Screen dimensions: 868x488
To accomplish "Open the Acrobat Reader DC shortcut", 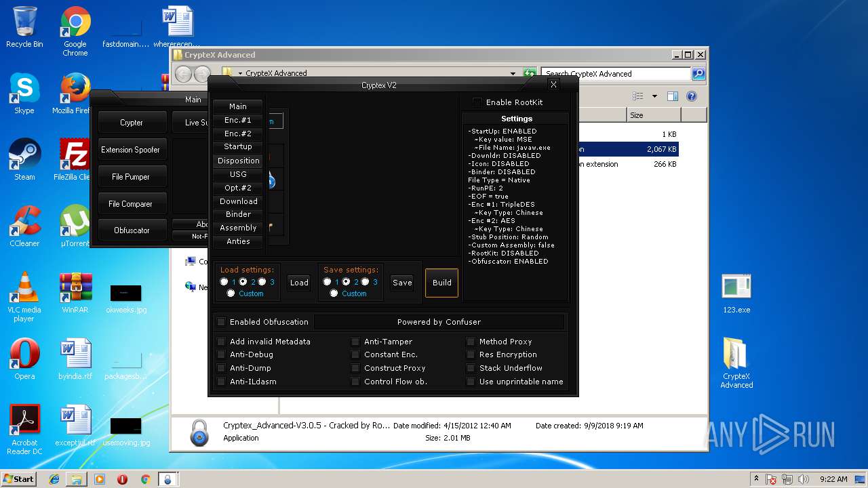I will (x=24, y=430).
